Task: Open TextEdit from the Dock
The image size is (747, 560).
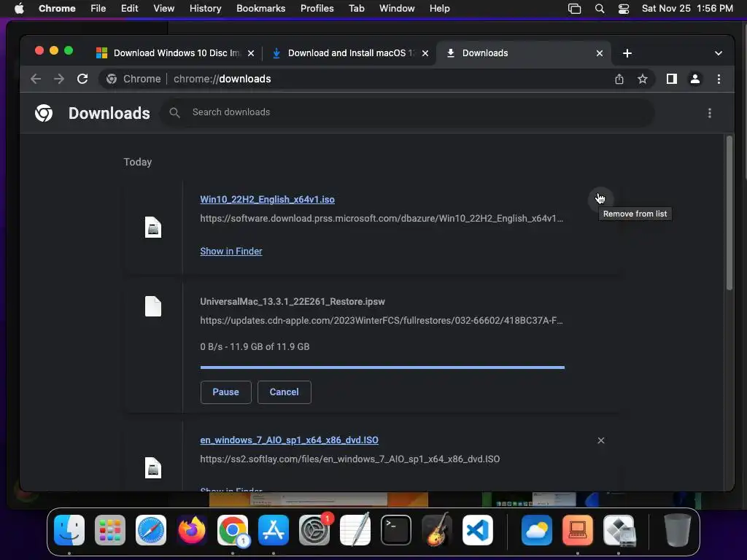Action: point(355,530)
